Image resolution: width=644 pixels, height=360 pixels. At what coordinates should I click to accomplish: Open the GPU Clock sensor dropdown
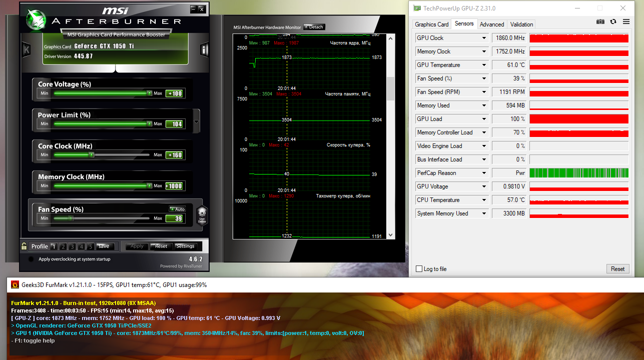(484, 38)
